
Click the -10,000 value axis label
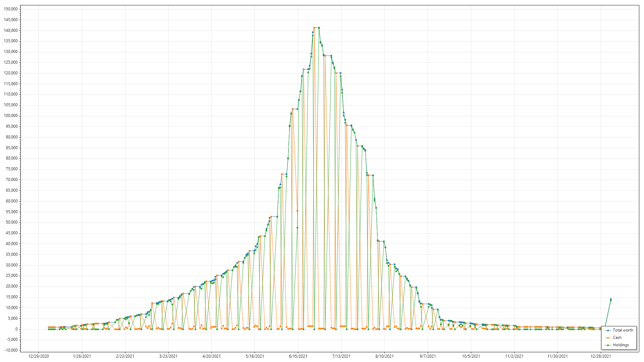pyautogui.click(x=11, y=350)
